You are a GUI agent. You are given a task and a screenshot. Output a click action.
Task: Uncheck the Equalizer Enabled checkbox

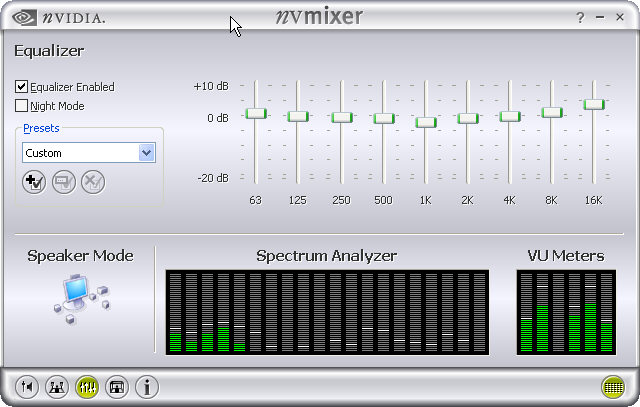(x=21, y=87)
